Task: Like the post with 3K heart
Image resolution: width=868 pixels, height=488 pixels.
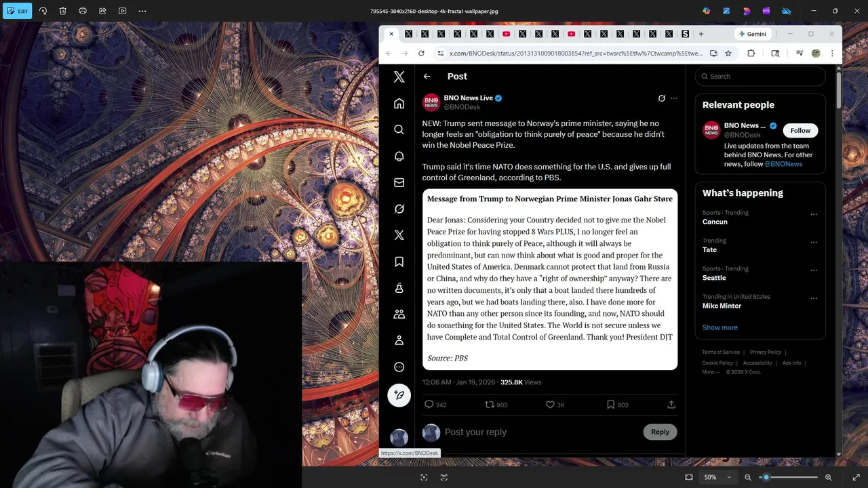Action: click(551, 405)
